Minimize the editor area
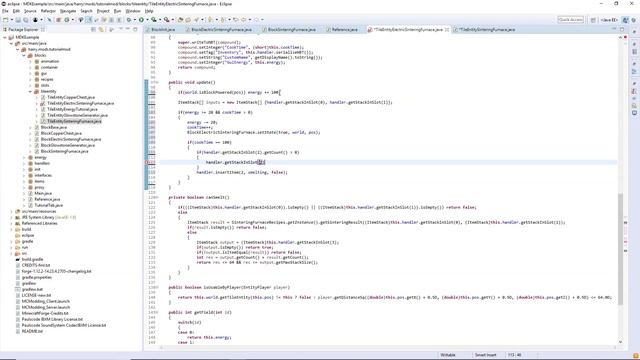This screenshot has width=640, height=360. coord(614,29)
